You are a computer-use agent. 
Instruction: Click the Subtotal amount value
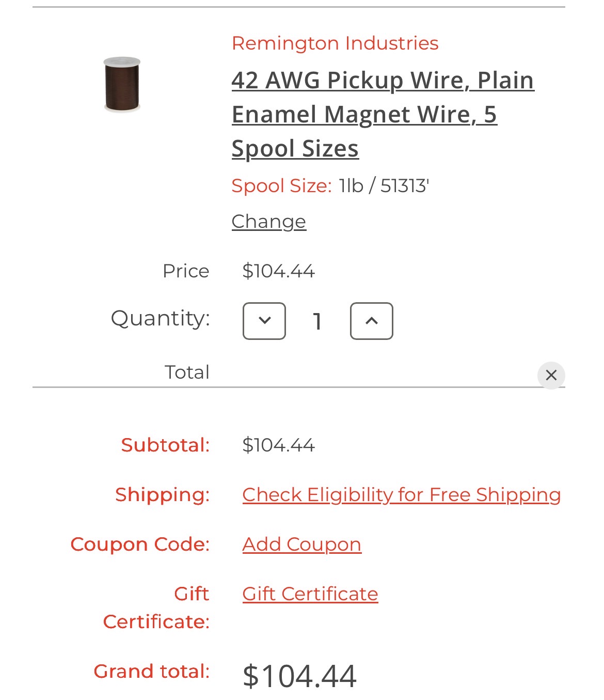tap(278, 445)
